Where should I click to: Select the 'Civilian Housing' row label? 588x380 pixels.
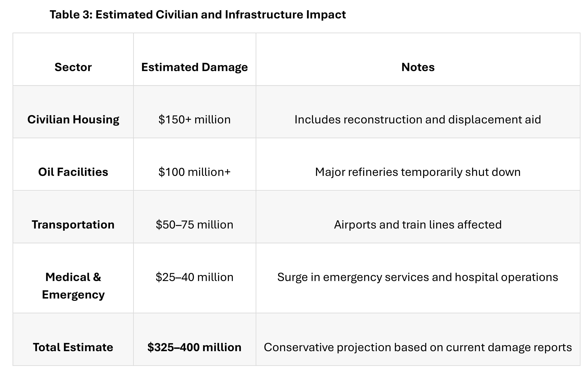(73, 119)
